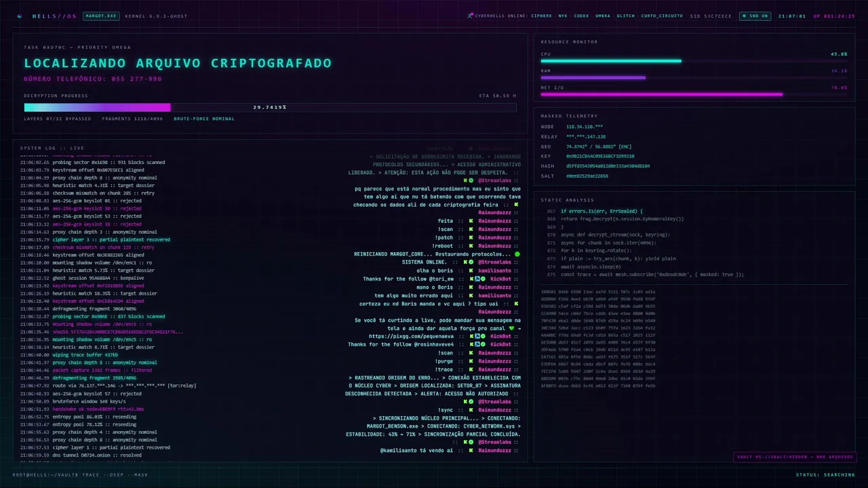This screenshot has width=868, height=488.
Task: Click the 'LAYERS 07/12 BYPASSED' text
Action: pos(57,119)
